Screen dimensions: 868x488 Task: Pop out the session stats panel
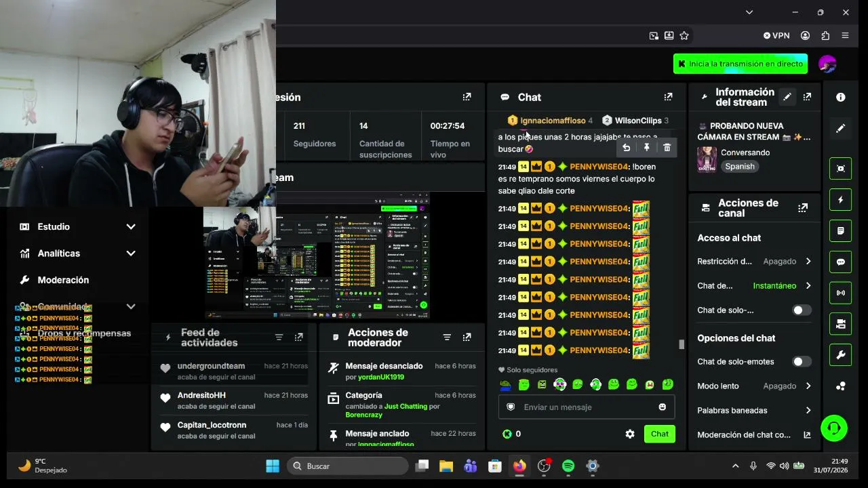[x=467, y=97]
